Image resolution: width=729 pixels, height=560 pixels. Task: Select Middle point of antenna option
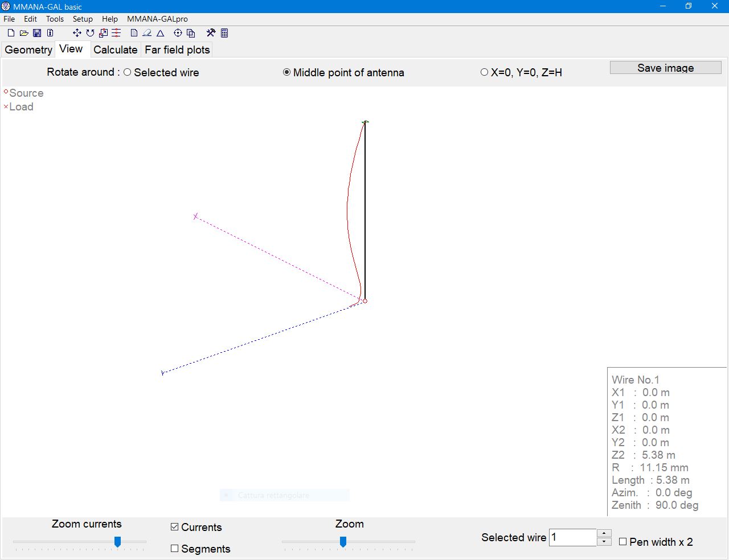(286, 72)
